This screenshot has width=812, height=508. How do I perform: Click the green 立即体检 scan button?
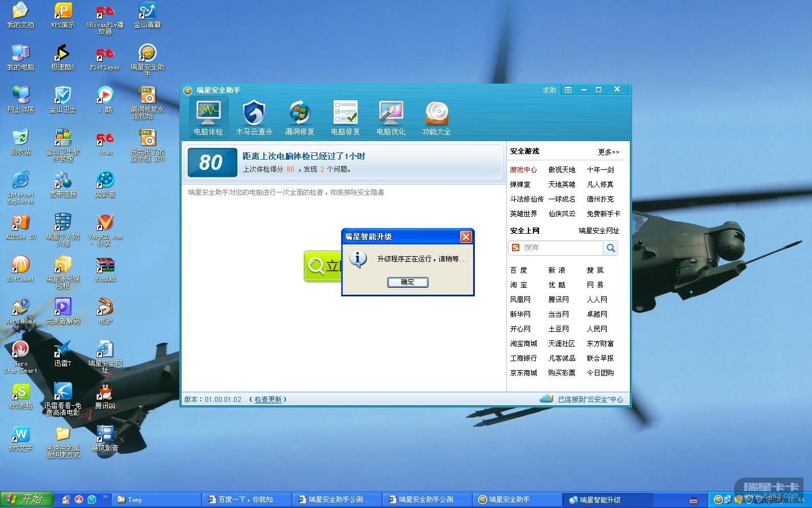pos(323,266)
